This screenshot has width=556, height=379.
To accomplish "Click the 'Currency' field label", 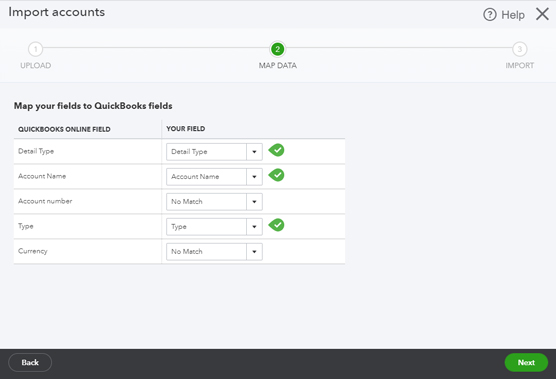I will (x=33, y=251).
